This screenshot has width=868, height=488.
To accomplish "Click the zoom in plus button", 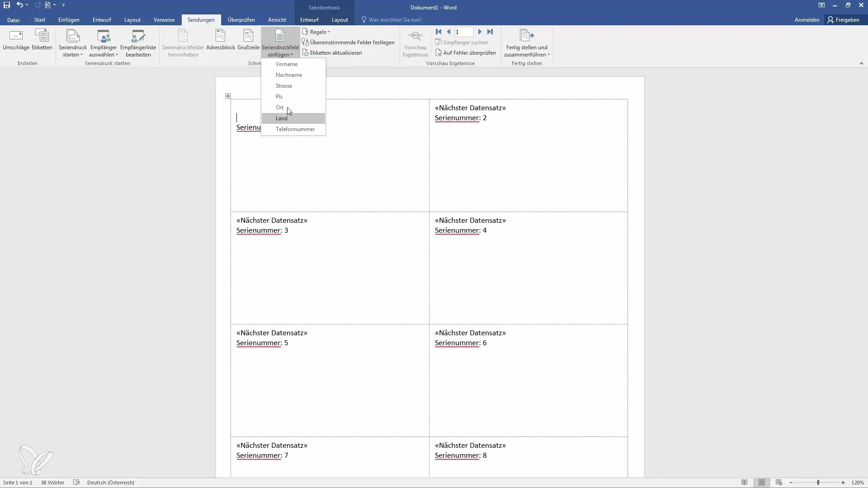I will tap(843, 483).
